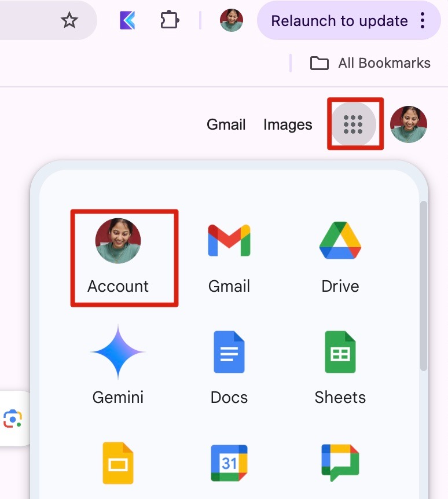Viewport: 448px width, 499px height.
Task: Open Google Slides yellow icon
Action: point(118,463)
